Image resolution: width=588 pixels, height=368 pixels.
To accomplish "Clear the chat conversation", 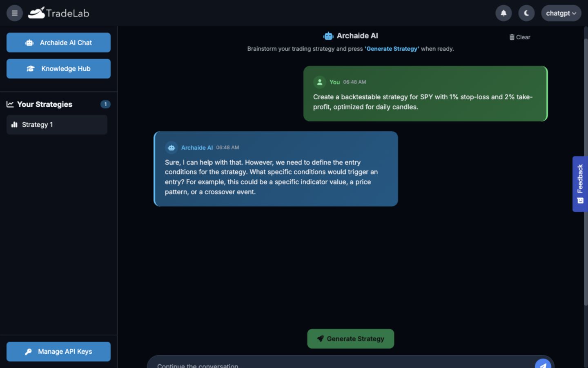I will pyautogui.click(x=520, y=37).
